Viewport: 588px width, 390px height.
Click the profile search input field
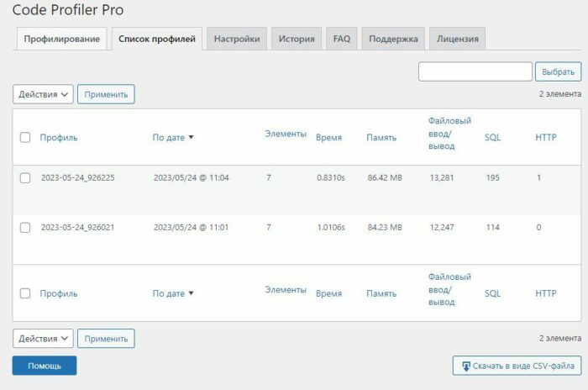[475, 71]
